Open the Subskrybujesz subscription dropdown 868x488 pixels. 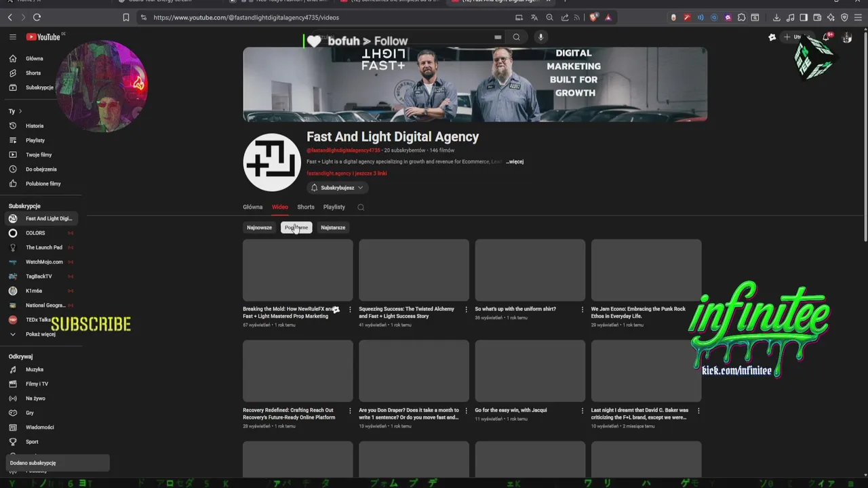(337, 188)
